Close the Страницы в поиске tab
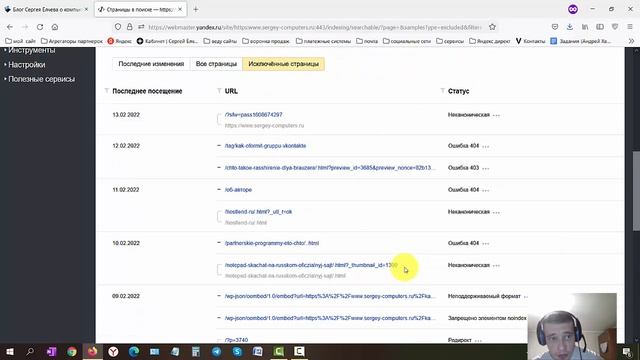The image size is (640, 360). click(x=180, y=9)
